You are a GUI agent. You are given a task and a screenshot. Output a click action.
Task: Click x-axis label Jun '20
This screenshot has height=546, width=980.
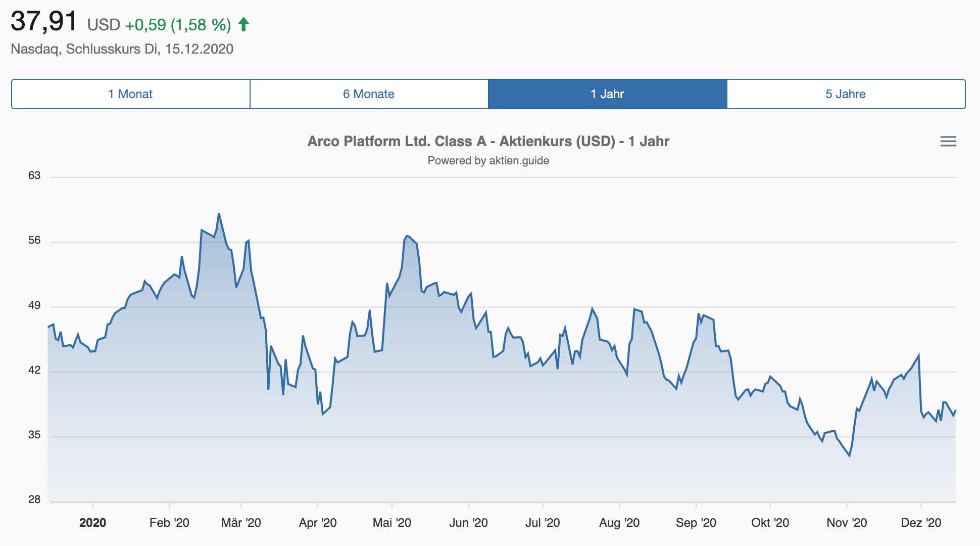[x=468, y=523]
